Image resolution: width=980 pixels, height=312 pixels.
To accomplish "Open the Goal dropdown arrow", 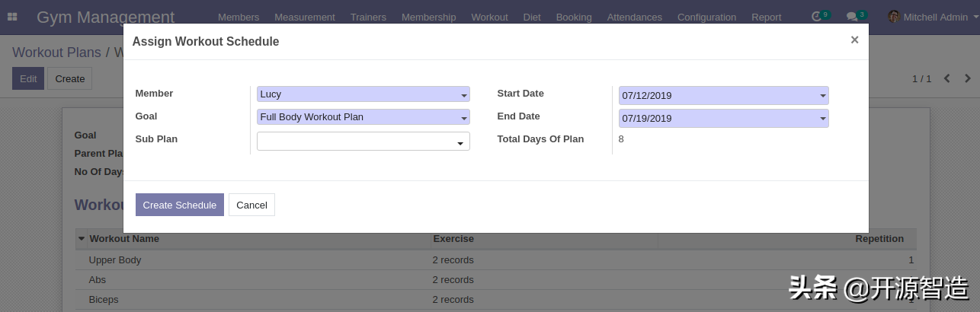I will point(463,119).
